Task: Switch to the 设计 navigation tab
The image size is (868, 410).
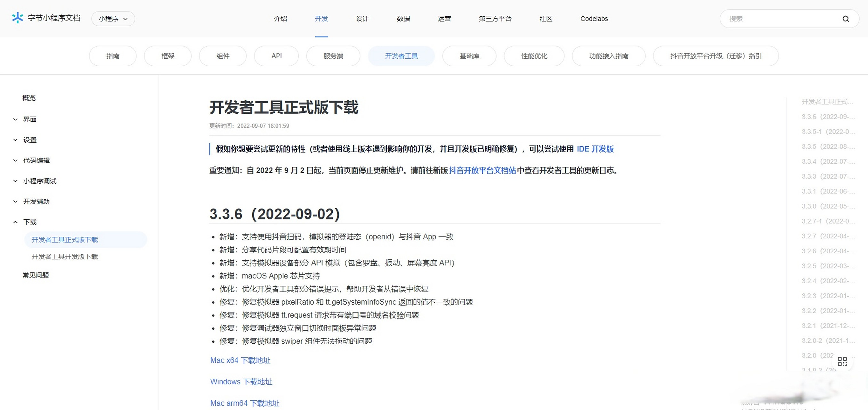Action: pos(362,19)
